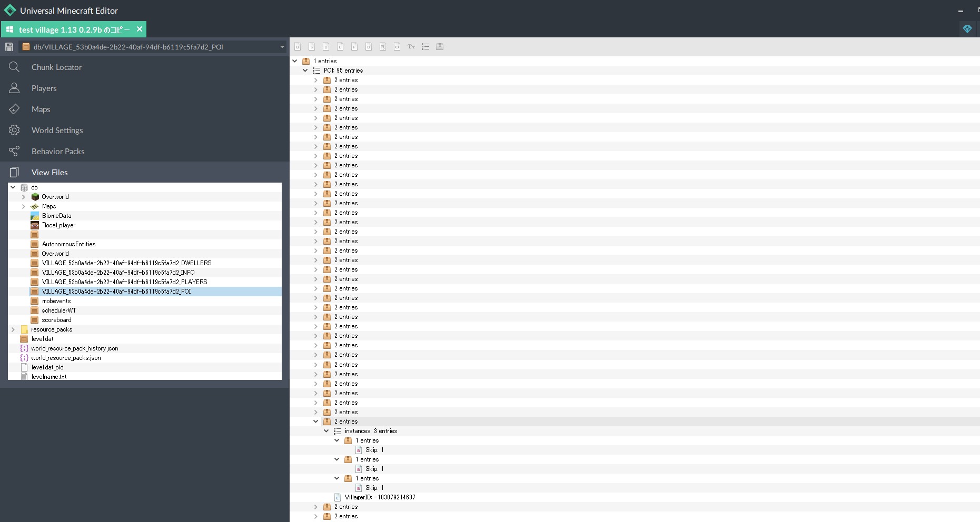Save file with floppy disk icon
The width and height of the screenshot is (980, 522).
pos(9,47)
